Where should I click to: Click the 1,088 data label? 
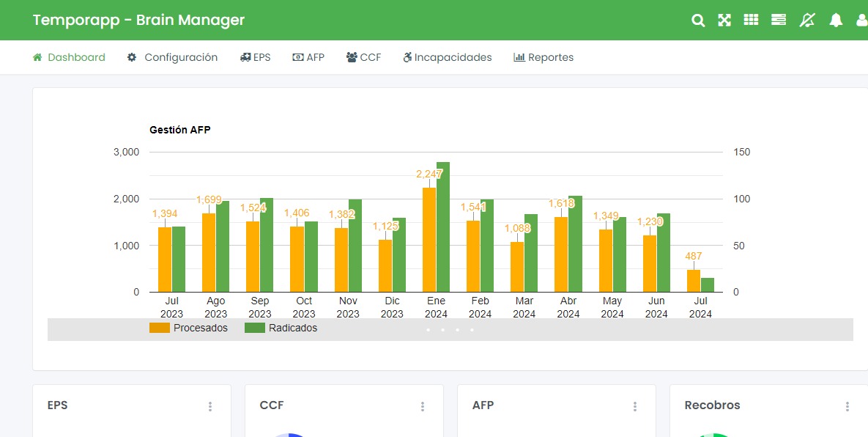(x=517, y=228)
